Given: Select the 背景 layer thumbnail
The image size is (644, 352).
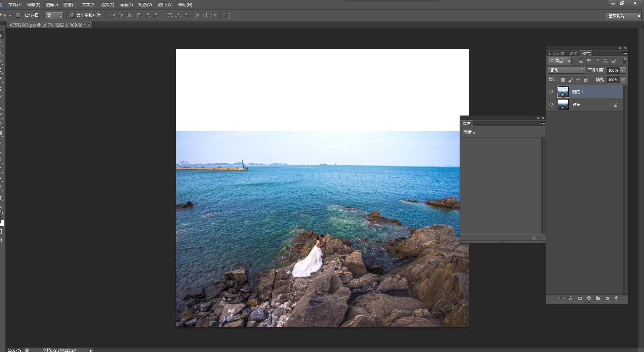Looking at the screenshot, I should pyautogui.click(x=563, y=105).
